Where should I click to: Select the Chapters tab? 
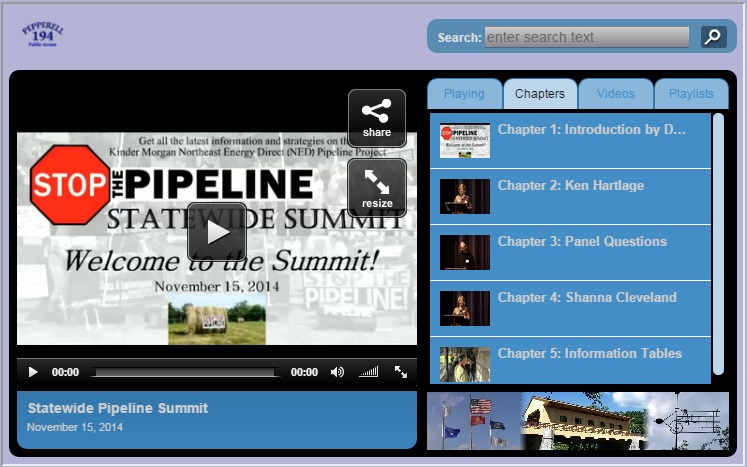coord(540,94)
